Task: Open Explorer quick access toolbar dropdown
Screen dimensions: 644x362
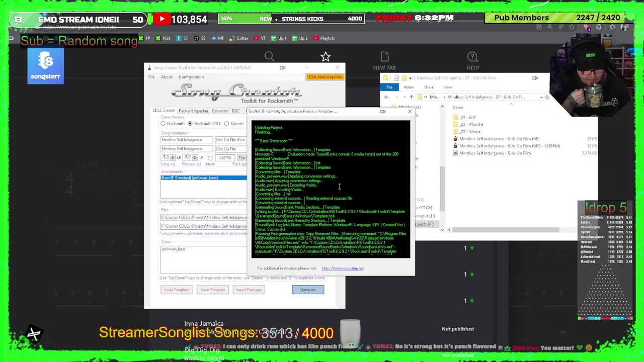Action: tap(411, 78)
